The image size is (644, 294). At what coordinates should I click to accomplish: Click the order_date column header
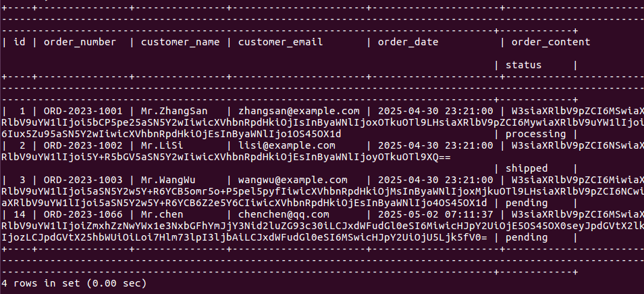(408, 42)
